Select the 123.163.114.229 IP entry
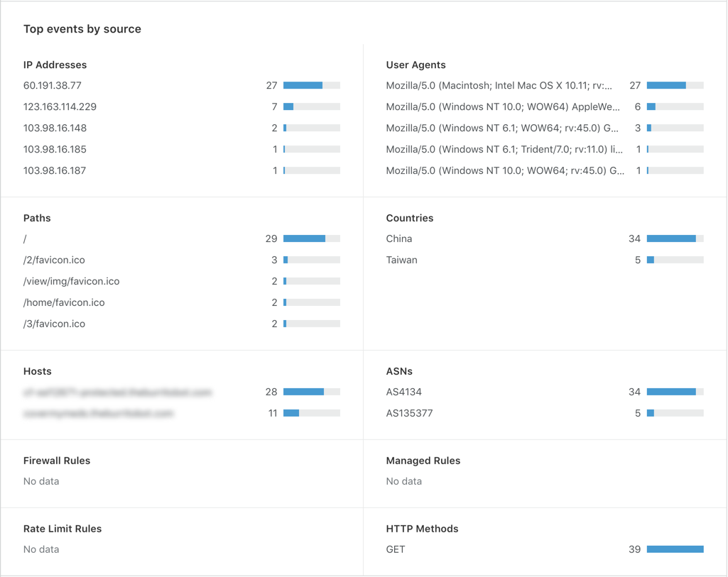This screenshot has height=577, width=728. pyautogui.click(x=60, y=106)
